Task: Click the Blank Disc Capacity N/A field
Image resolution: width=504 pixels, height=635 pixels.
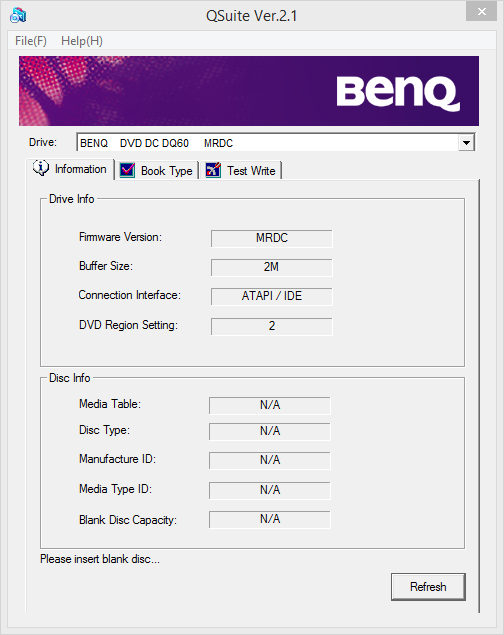Action: pyautogui.click(x=270, y=520)
